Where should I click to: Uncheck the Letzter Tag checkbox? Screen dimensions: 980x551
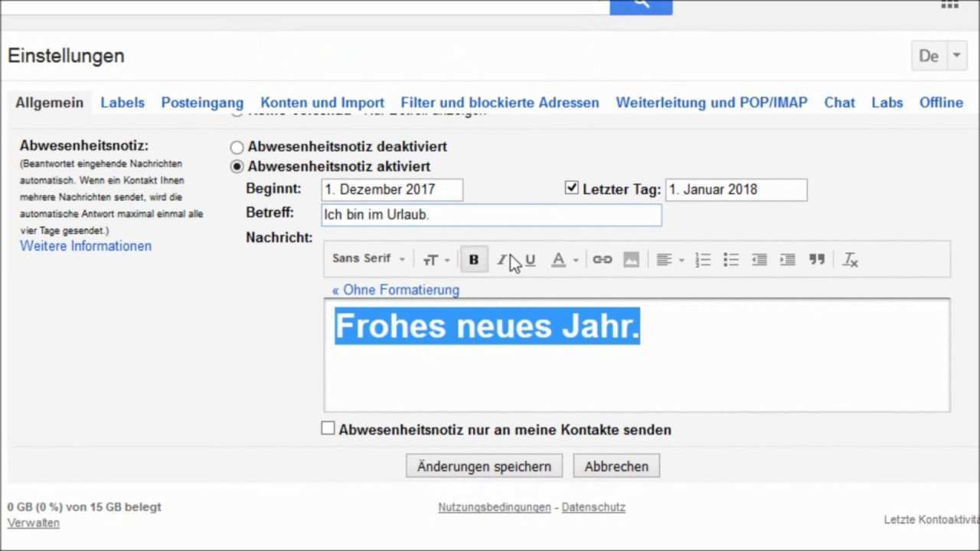click(572, 188)
